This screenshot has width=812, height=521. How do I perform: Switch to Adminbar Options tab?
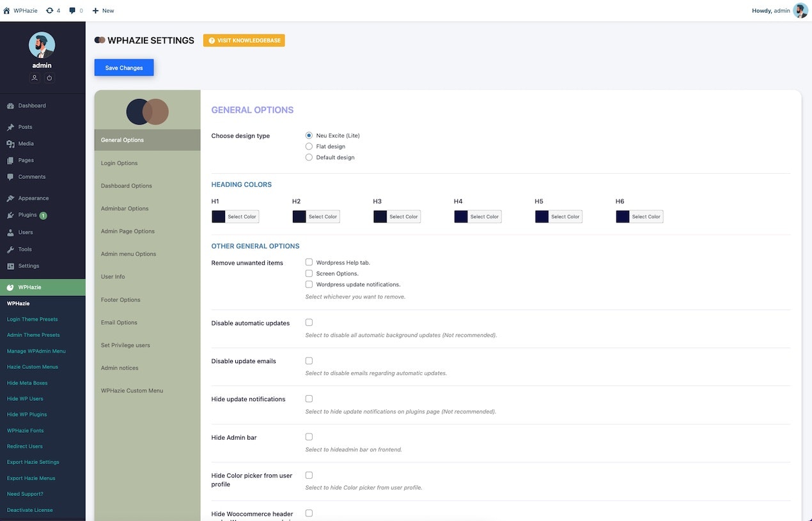point(147,208)
